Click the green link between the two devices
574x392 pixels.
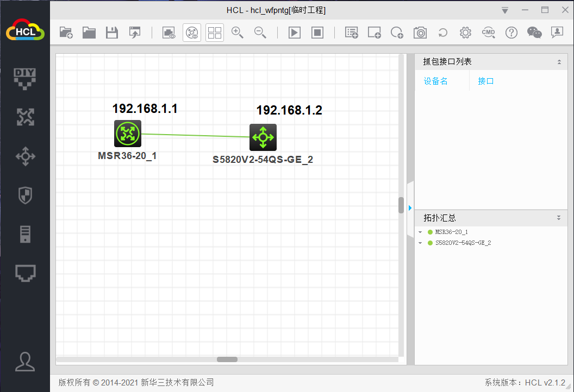pyautogui.click(x=196, y=135)
